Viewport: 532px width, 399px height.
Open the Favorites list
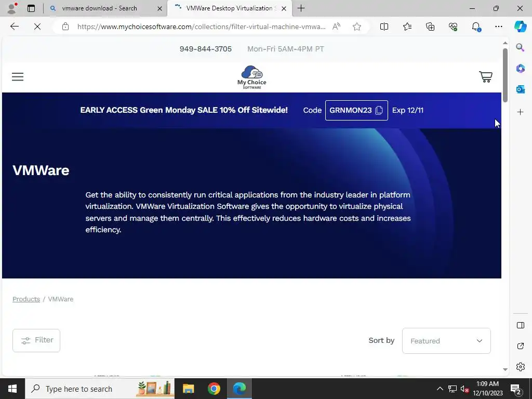pos(407,26)
